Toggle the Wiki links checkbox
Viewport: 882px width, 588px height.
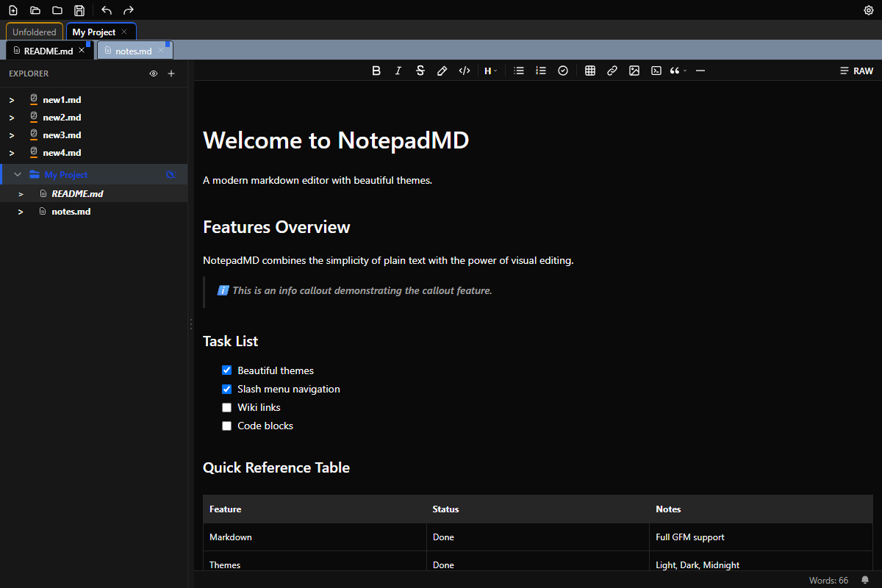[226, 407]
